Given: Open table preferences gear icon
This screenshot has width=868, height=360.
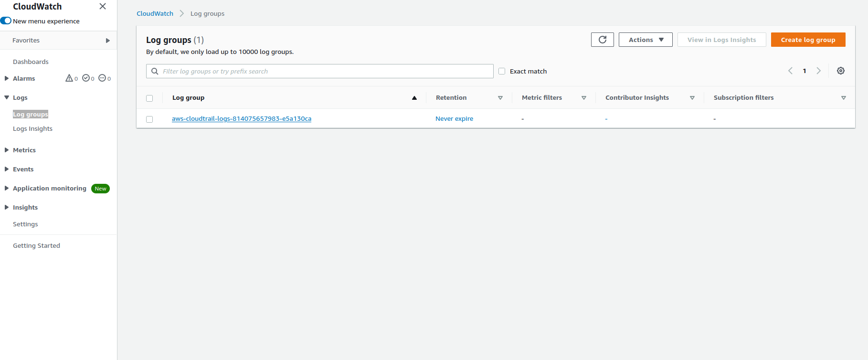Looking at the screenshot, I should point(841,71).
